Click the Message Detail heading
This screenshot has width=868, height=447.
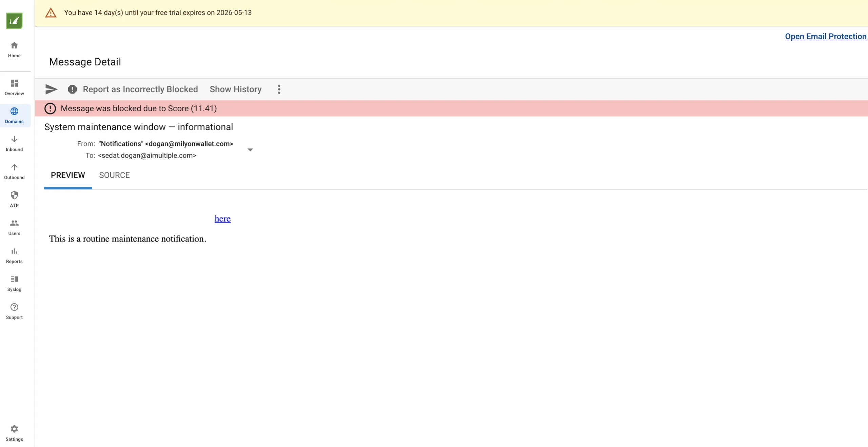(85, 62)
